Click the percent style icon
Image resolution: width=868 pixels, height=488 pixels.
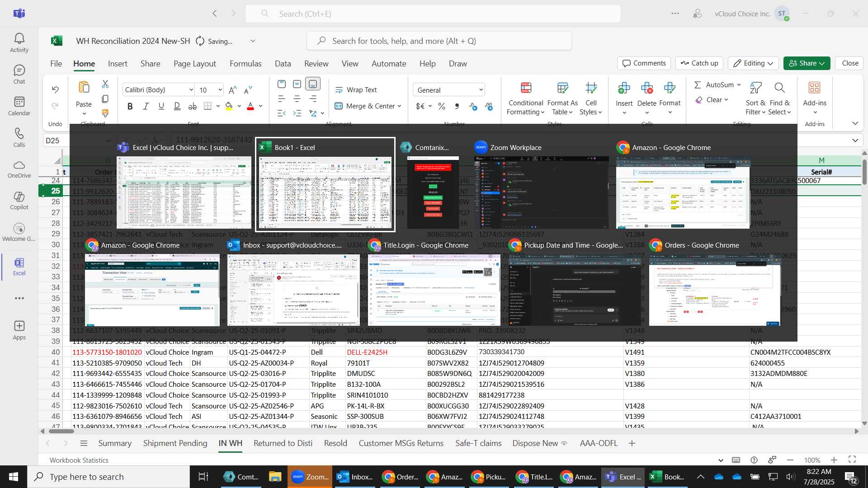[442, 106]
